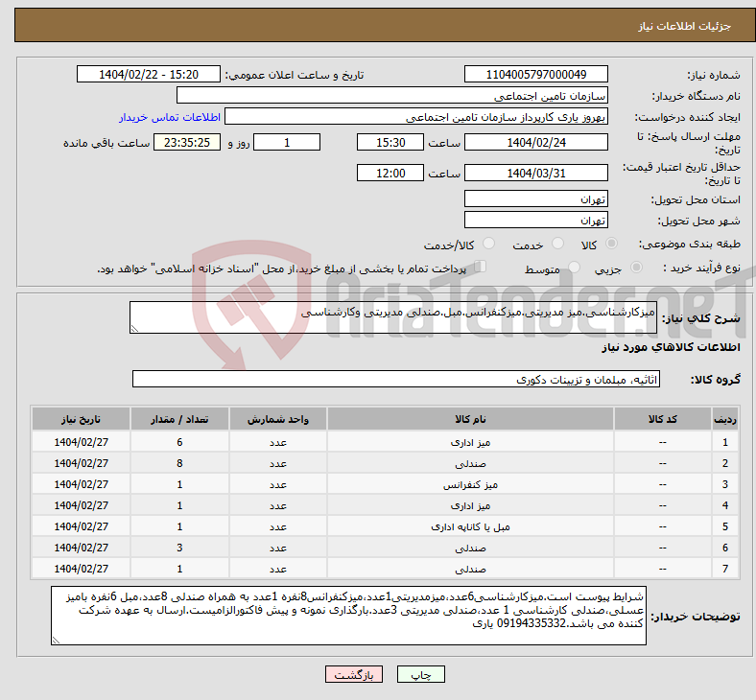Open the اطلاعات تماس خریدار link
756x700 pixels.
coord(170,117)
